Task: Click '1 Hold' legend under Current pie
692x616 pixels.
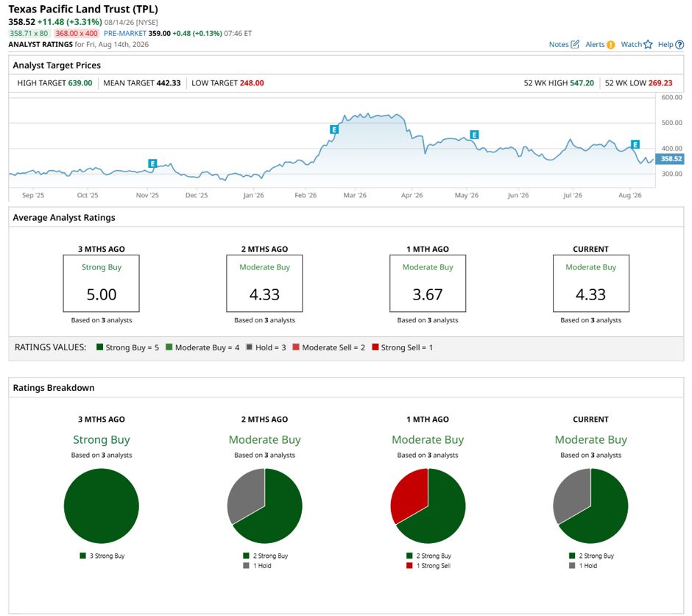Action: click(583, 565)
